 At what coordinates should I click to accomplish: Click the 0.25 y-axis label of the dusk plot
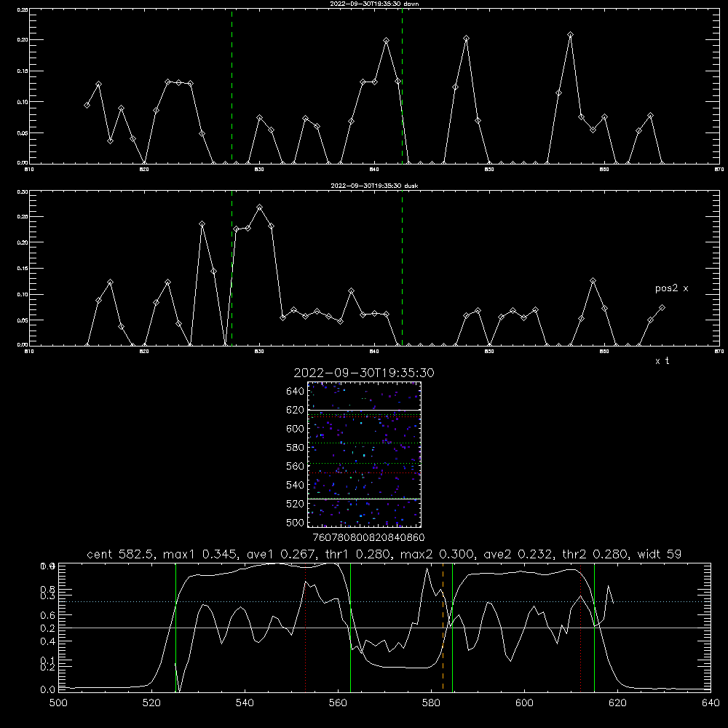tap(23, 217)
